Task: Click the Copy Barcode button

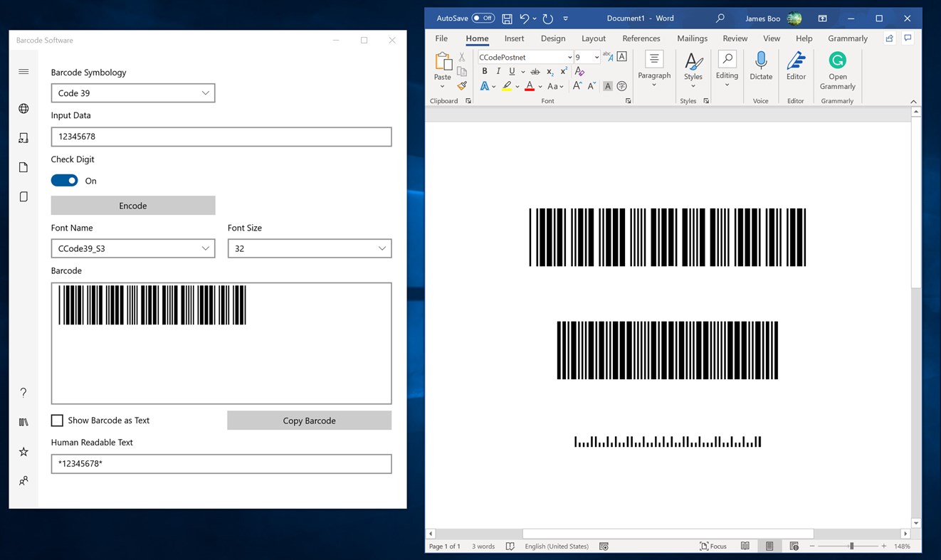Action: (x=309, y=421)
